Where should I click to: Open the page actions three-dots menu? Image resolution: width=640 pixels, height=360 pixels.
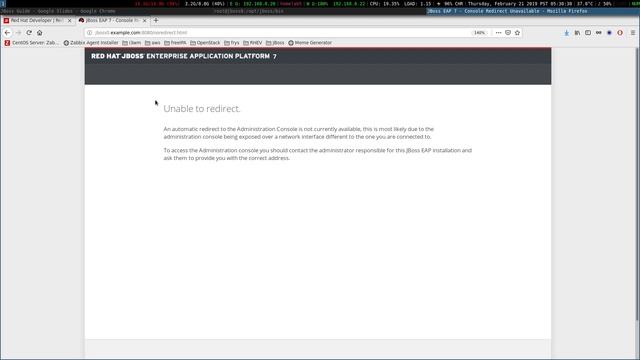[498, 33]
